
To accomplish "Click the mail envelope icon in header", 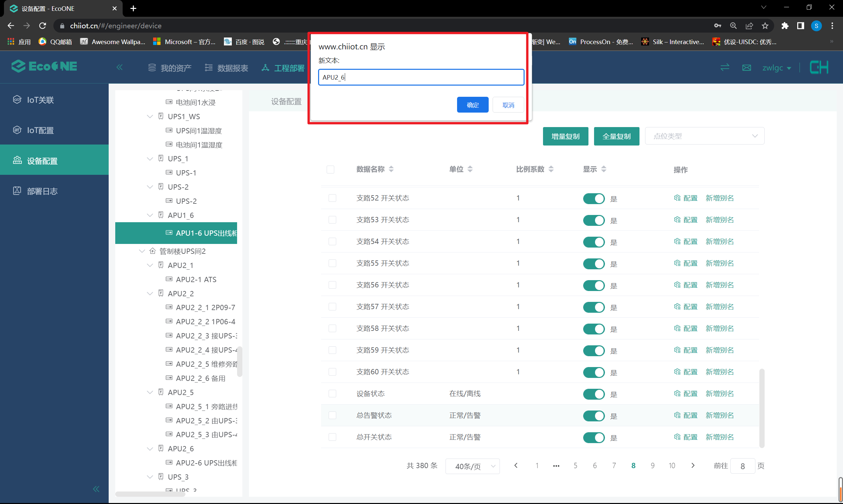I will pyautogui.click(x=746, y=67).
